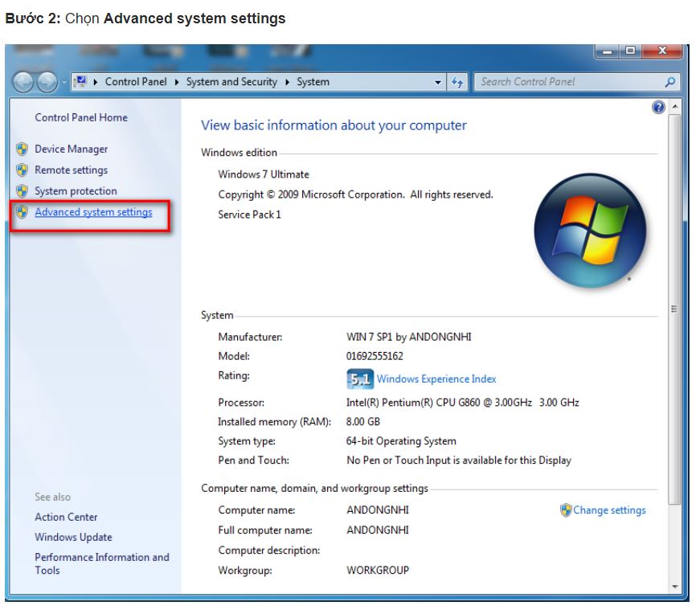The image size is (700, 610).
Task: Open the recent pages arrow beside Forward
Action: tap(63, 82)
